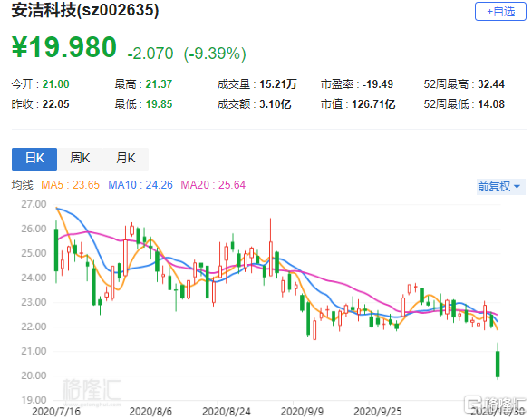The width and height of the screenshot is (532, 420).
Task: Click the 27.00 price axis label
Action: tap(34, 204)
